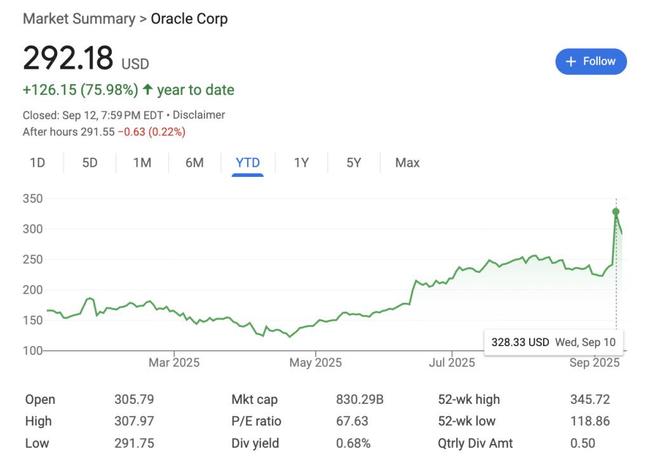
Task: Click the Mkt cap label
Action: point(254,399)
